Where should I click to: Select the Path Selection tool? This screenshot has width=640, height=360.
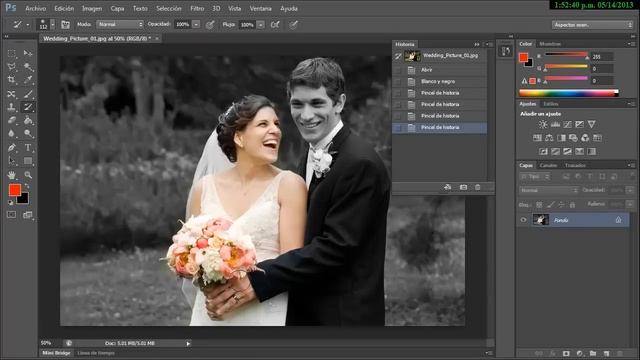tap(11, 161)
